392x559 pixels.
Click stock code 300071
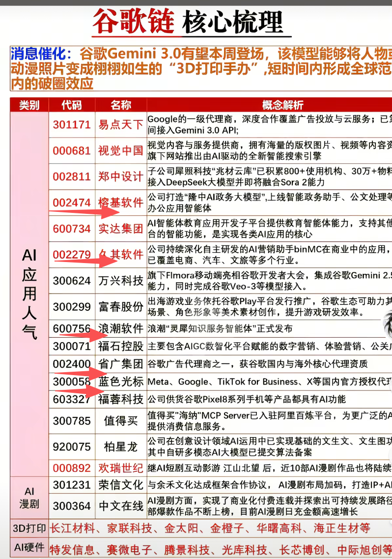(72, 346)
